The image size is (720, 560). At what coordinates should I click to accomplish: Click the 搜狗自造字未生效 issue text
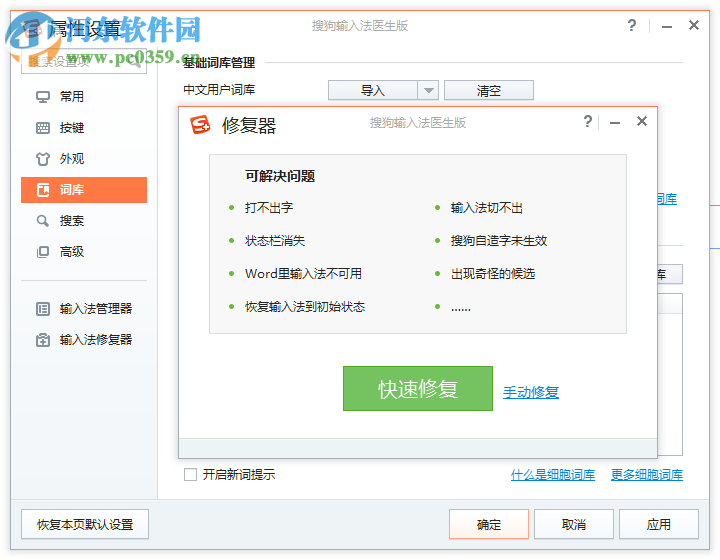(499, 241)
